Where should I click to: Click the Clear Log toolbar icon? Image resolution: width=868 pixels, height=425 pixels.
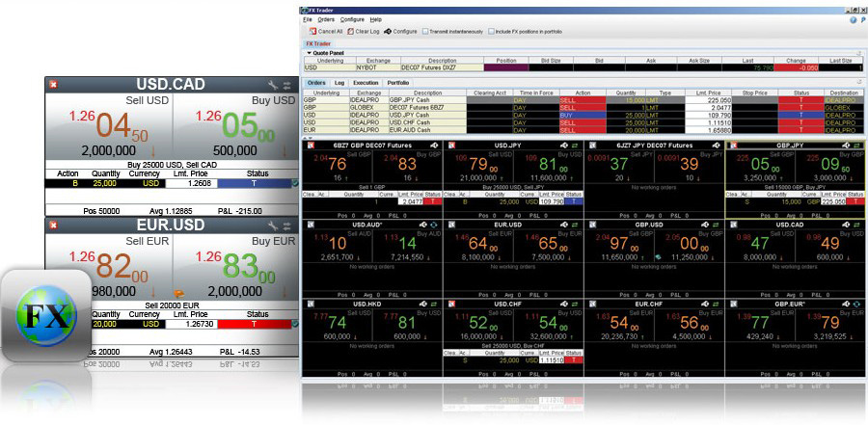coord(350,32)
